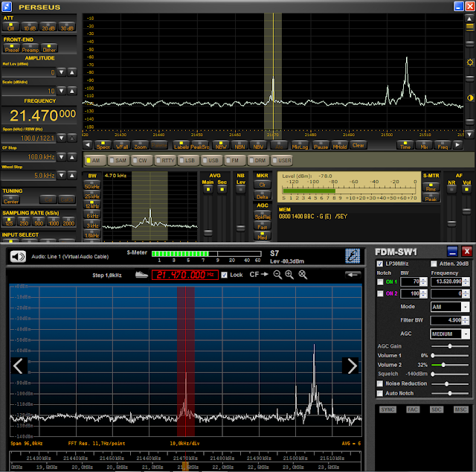Decrease the Span/RBW value
The image size is (476, 472).
(x=62, y=138)
